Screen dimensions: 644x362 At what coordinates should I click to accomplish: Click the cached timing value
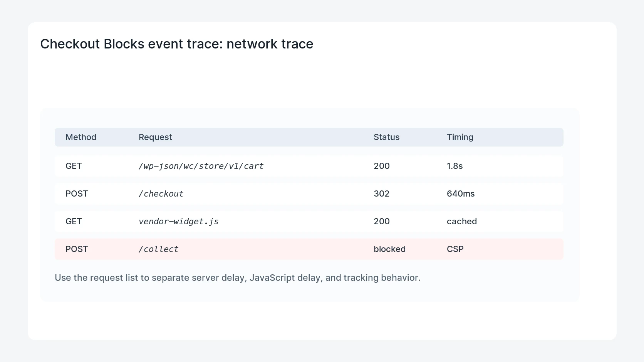[462, 221]
